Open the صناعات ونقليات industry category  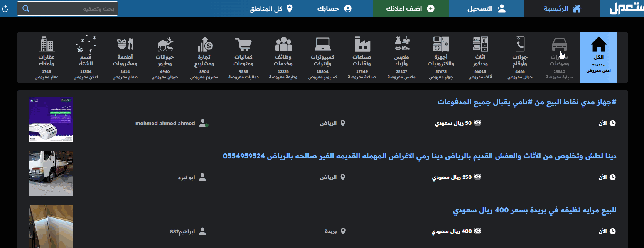(362, 58)
